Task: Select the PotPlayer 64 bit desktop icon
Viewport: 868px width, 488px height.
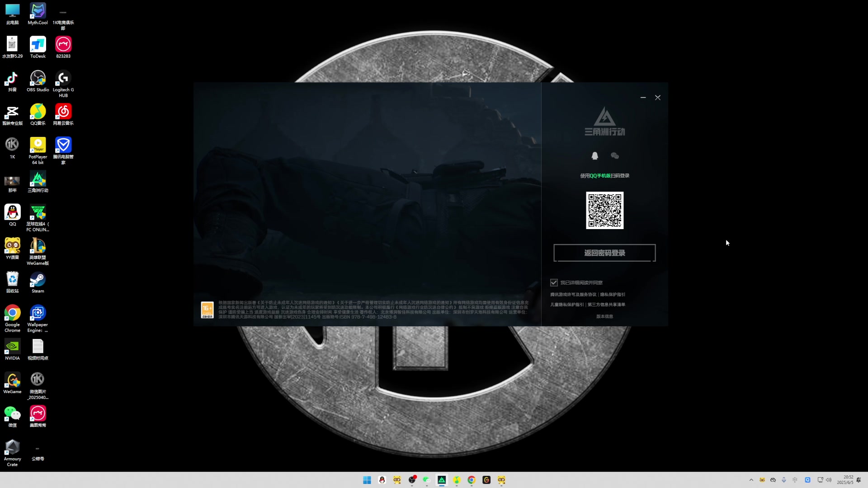Action: tap(38, 151)
